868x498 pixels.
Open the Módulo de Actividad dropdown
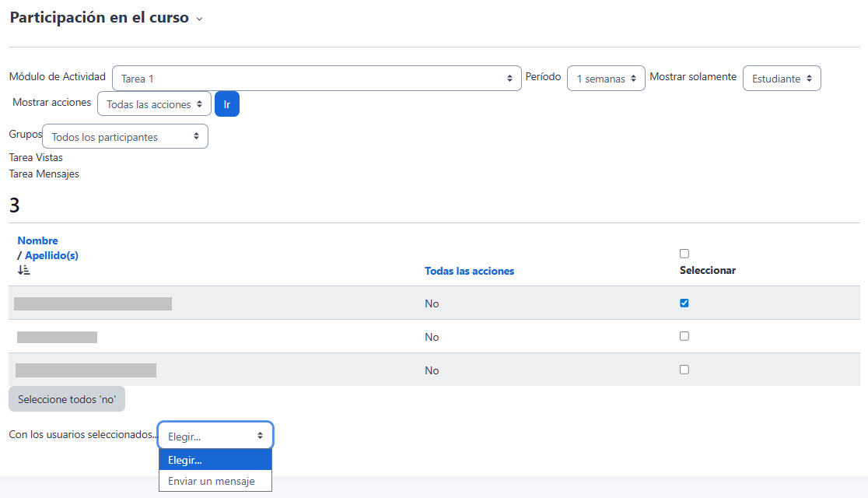(x=317, y=79)
